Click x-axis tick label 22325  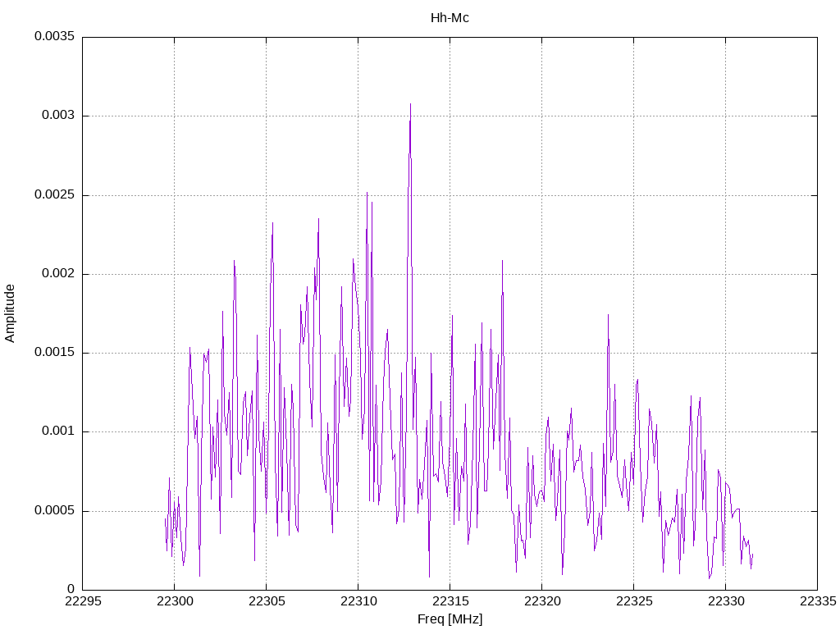[x=634, y=601]
